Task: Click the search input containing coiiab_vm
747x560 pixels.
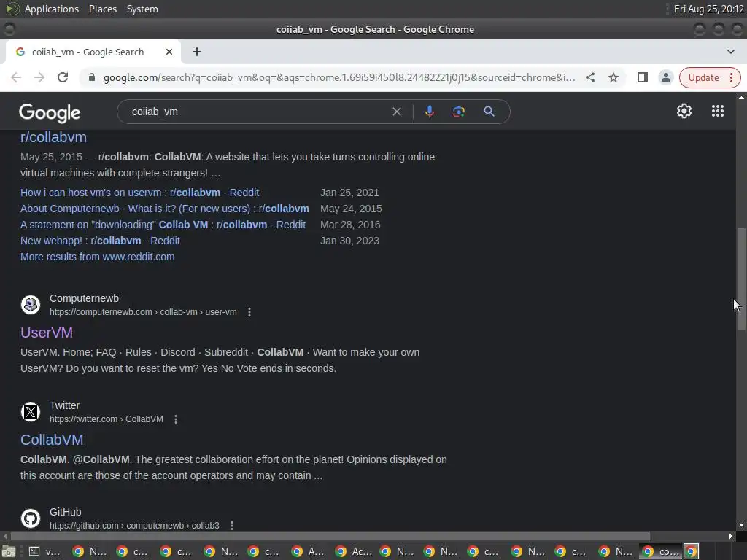Action: click(x=258, y=112)
